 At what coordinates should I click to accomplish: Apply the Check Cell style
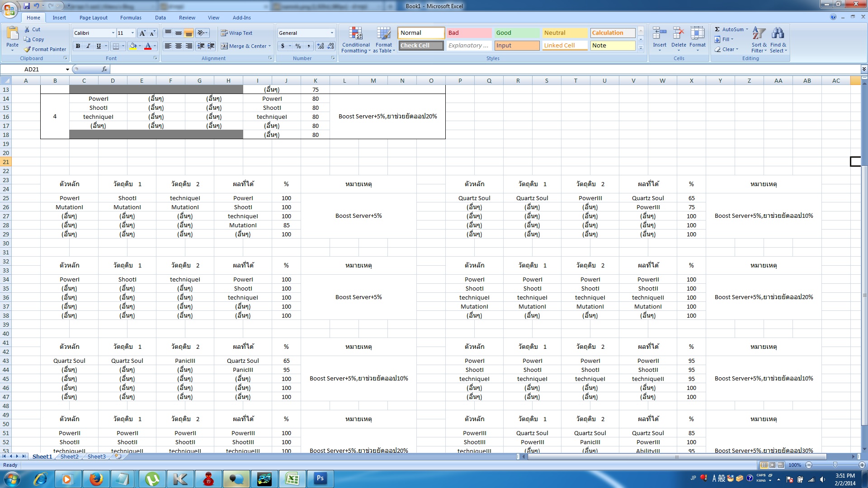(421, 46)
